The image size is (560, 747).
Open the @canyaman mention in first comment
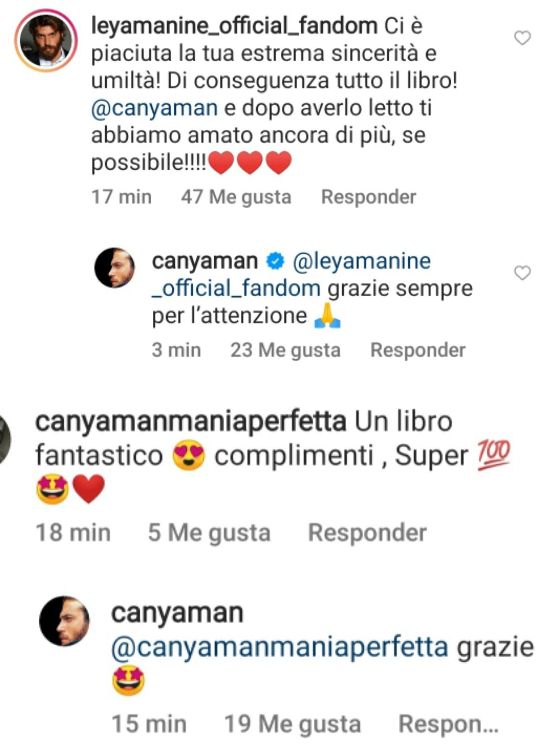(x=155, y=108)
